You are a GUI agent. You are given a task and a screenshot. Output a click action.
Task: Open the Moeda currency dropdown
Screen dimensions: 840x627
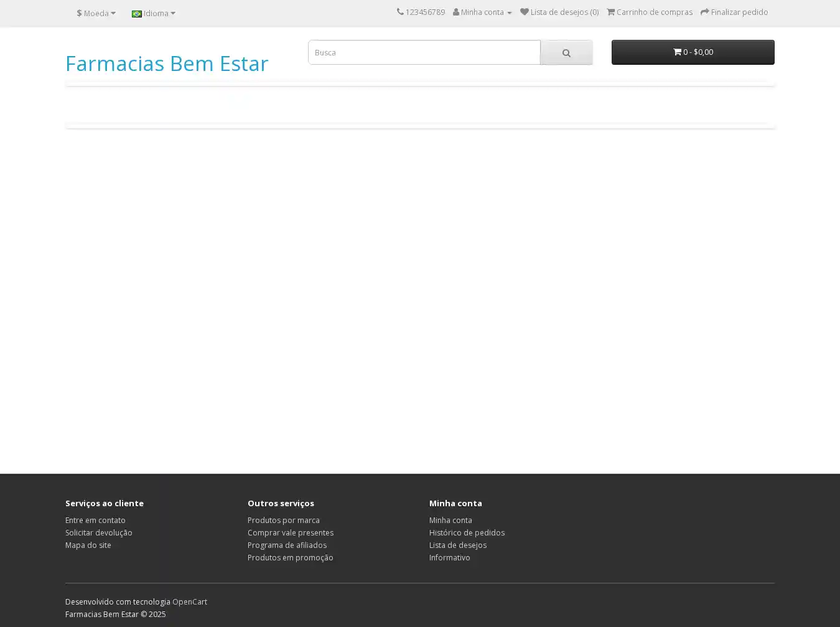[96, 13]
